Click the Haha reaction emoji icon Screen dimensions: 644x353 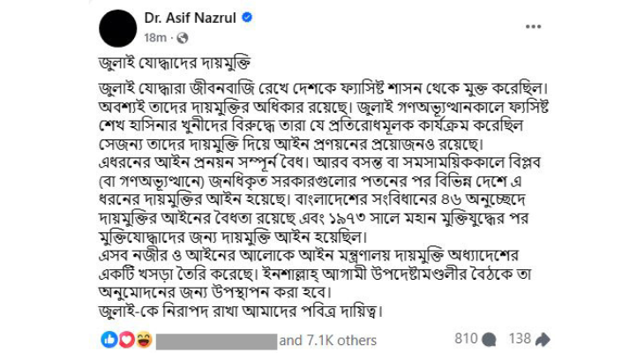click(143, 340)
